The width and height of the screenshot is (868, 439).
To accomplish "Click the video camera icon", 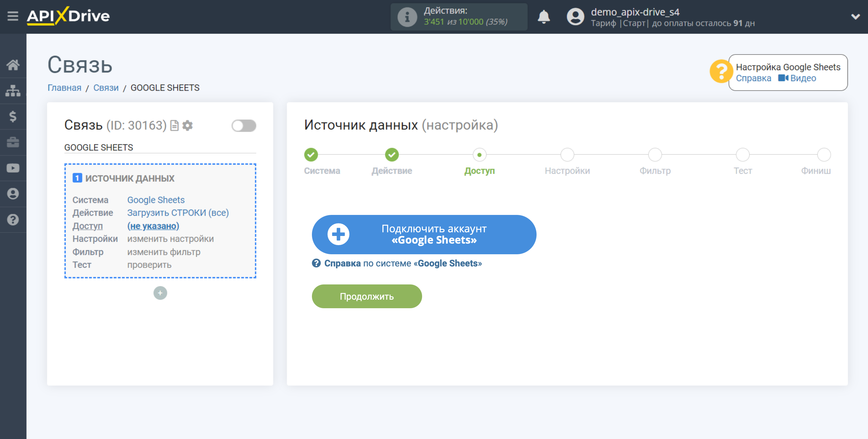I will [783, 78].
